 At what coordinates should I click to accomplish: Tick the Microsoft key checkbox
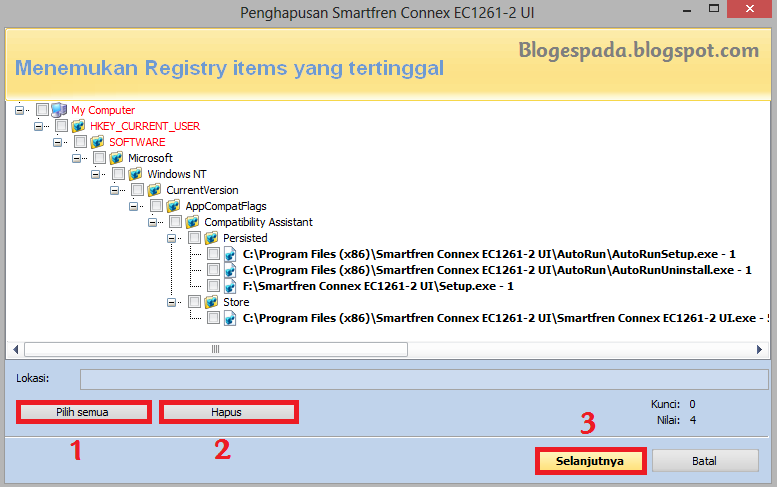coord(100,158)
